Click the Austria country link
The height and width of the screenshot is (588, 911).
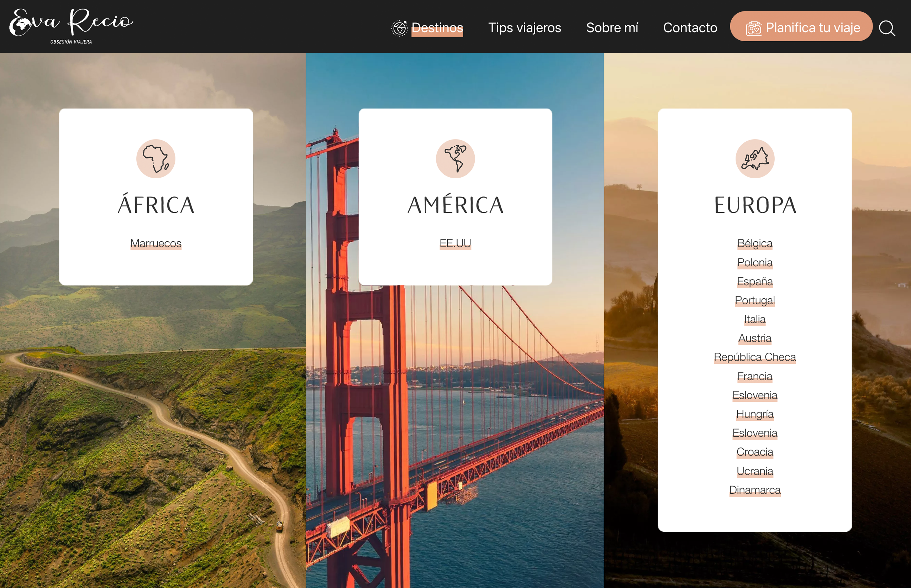pos(755,338)
